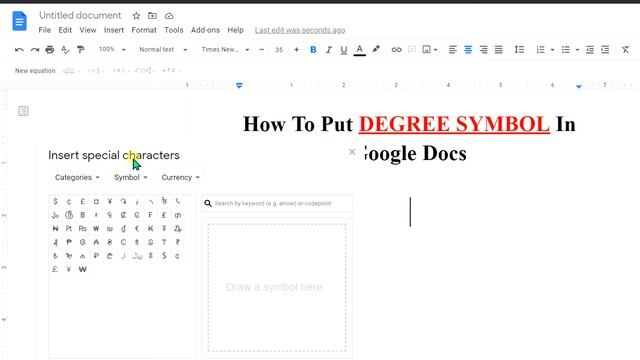
Task: Toggle Underline formatting
Action: tap(344, 50)
